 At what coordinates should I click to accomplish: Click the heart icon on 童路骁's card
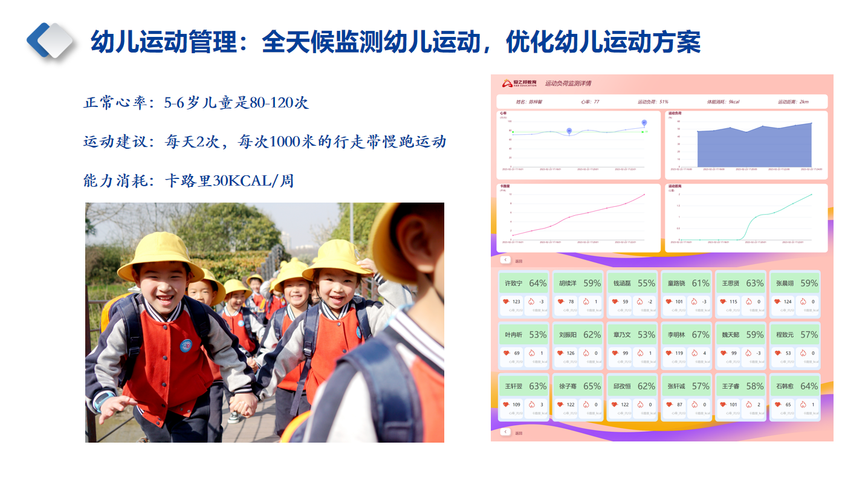(x=669, y=301)
